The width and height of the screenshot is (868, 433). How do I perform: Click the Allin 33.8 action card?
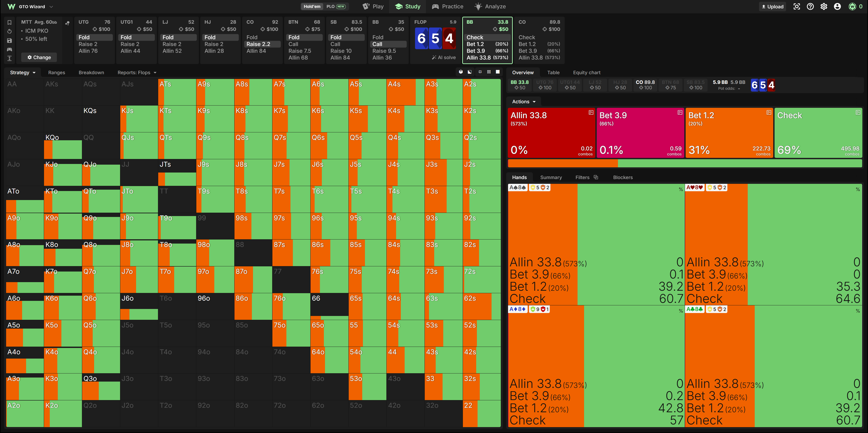click(x=551, y=133)
